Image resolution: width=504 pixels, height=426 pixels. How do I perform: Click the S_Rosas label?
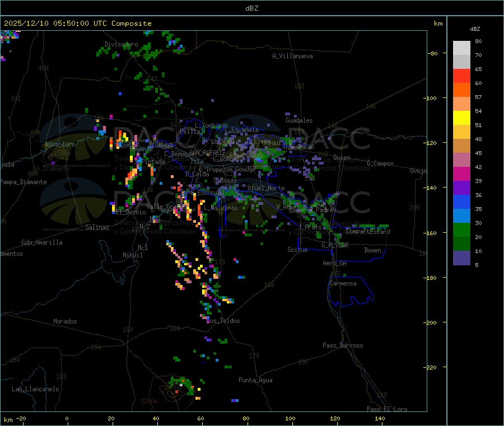point(225,180)
